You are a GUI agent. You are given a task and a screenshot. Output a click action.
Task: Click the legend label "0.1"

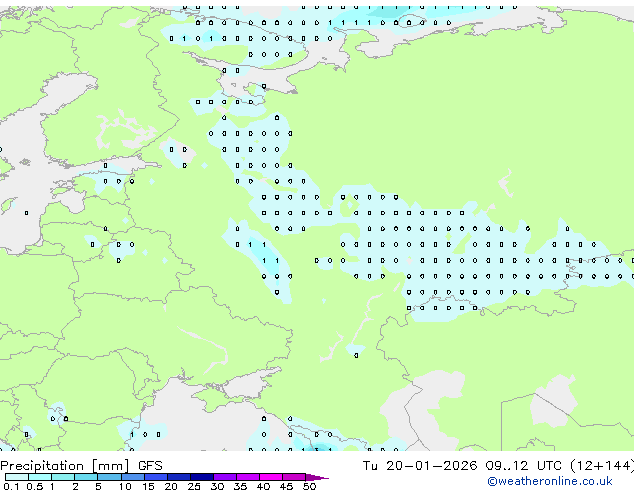[11, 486]
